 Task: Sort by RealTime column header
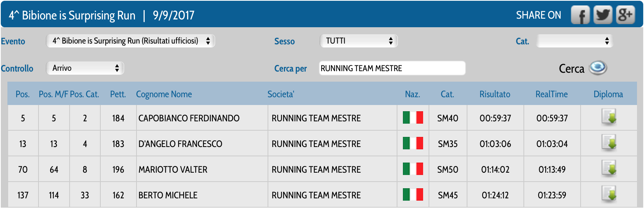[x=551, y=94]
